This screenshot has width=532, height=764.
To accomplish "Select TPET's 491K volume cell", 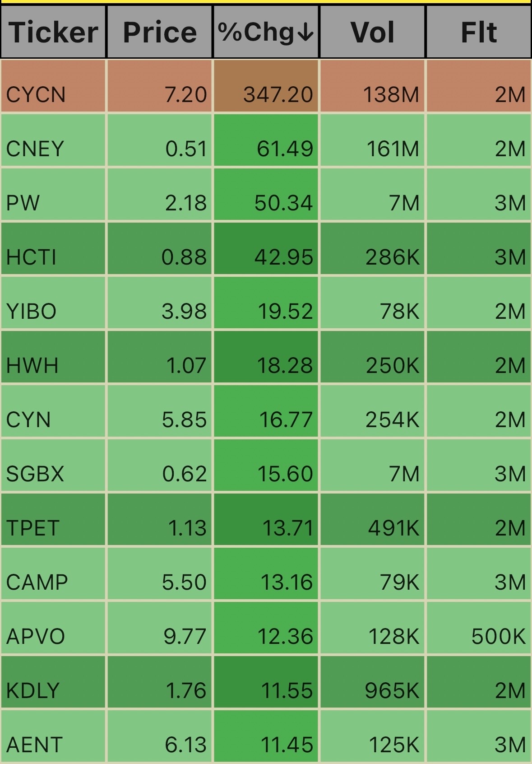I will tap(372, 519).
